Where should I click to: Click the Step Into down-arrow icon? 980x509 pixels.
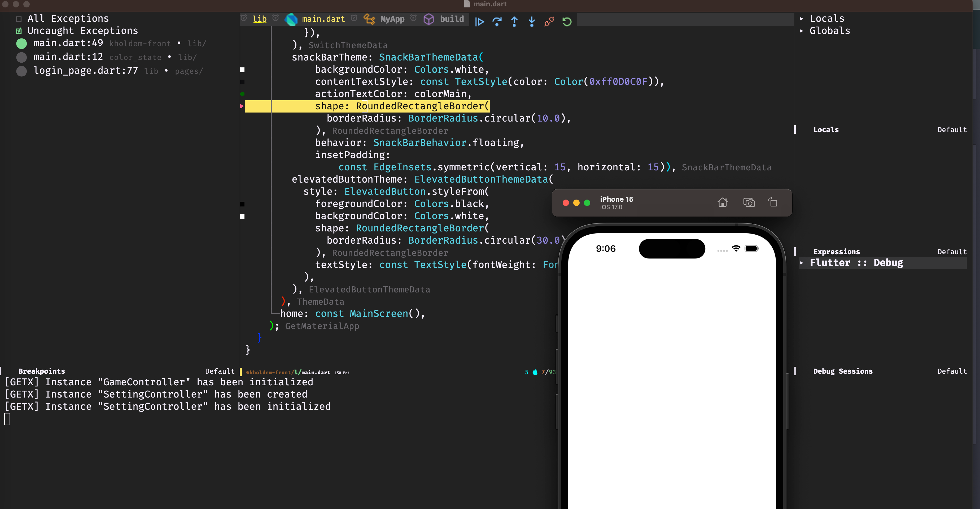[x=531, y=22]
